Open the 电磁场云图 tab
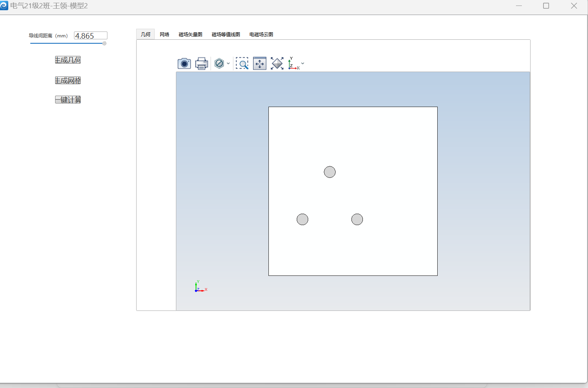Screen dimensions: 588x388 click(261, 34)
